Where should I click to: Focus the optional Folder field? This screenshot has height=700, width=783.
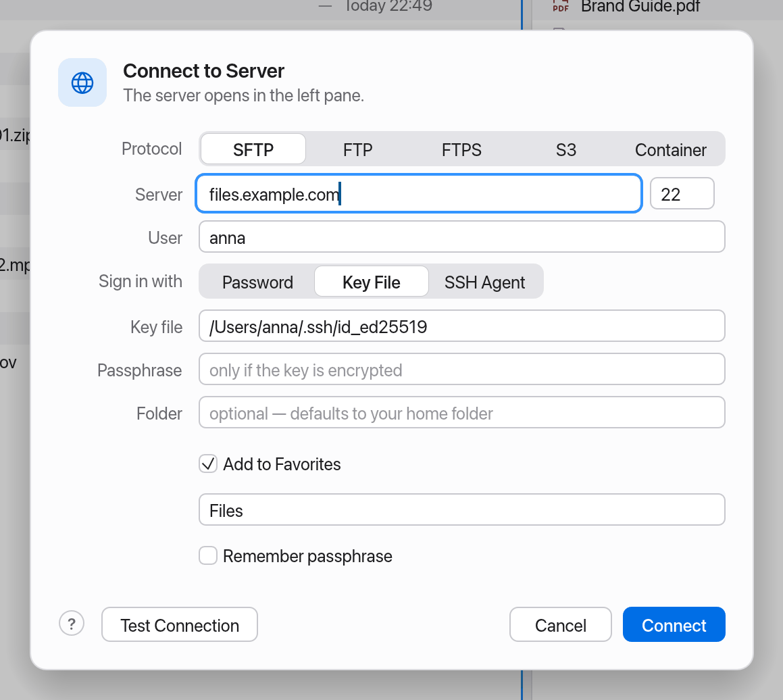coord(462,413)
